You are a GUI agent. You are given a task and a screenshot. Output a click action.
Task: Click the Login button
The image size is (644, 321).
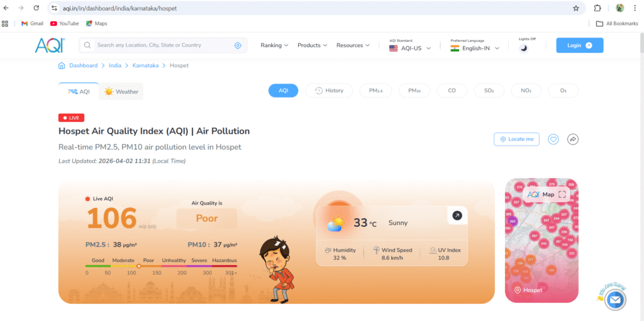click(x=579, y=45)
